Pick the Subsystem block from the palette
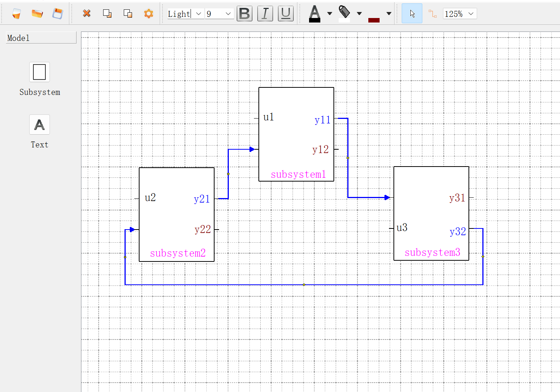560x392 pixels. coord(39,72)
